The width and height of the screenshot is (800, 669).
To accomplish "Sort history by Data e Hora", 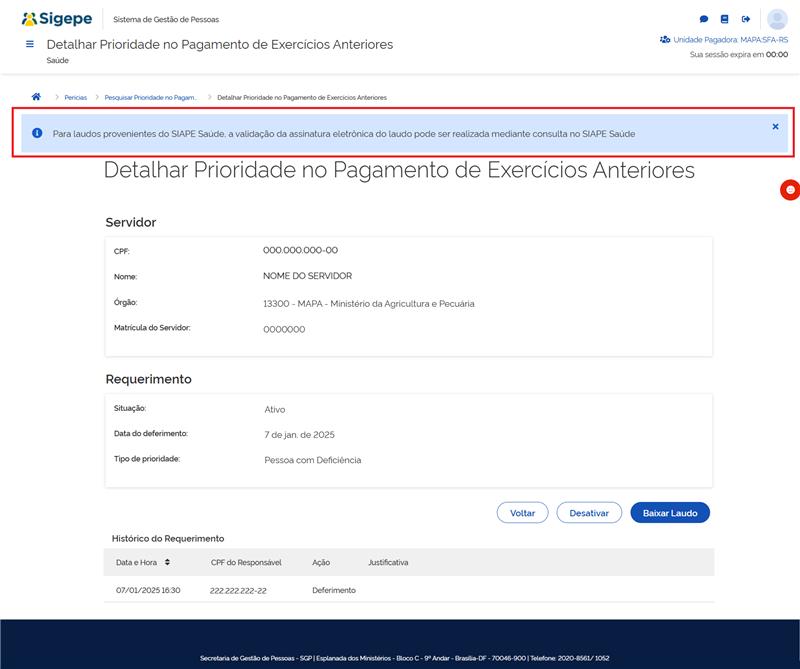I will point(167,562).
